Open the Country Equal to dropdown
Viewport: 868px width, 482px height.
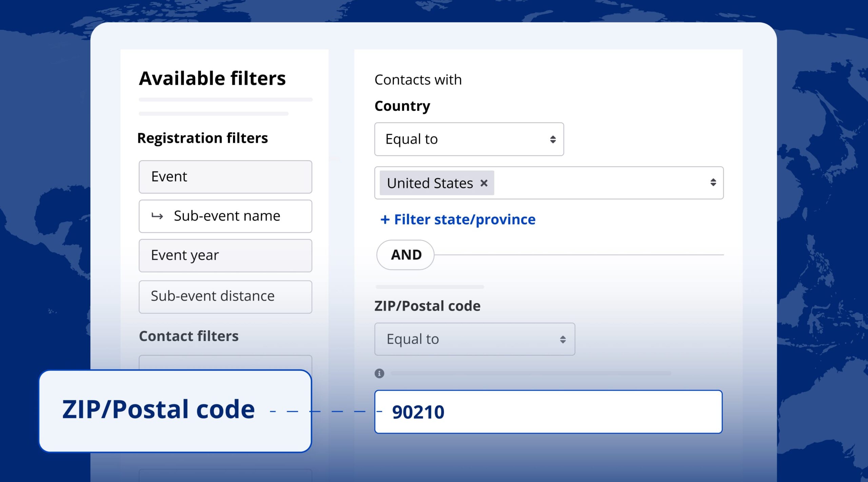[x=469, y=139]
